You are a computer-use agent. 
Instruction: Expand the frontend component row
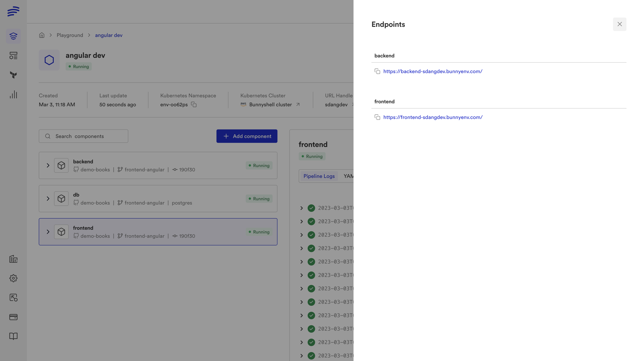[x=48, y=232]
